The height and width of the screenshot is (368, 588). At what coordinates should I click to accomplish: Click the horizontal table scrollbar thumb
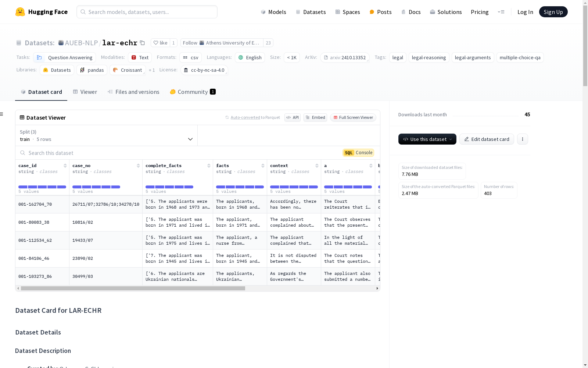coord(133,289)
